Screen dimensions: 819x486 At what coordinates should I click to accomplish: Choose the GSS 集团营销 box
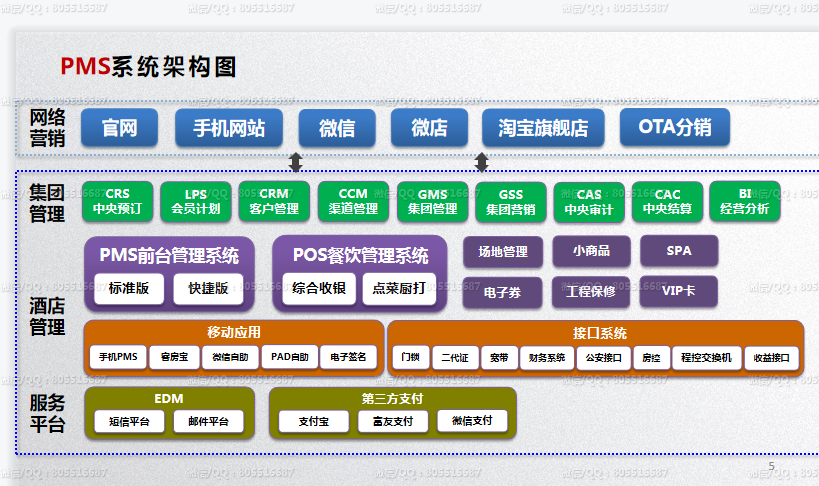click(x=510, y=202)
